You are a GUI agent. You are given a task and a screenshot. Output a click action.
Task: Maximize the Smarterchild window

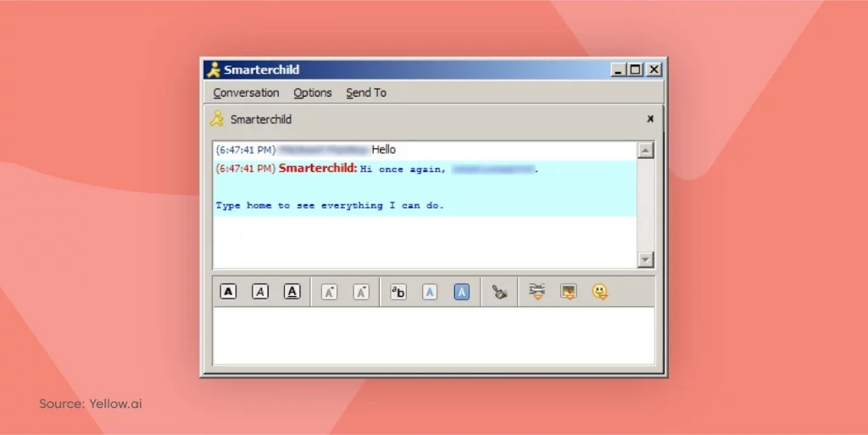(636, 70)
